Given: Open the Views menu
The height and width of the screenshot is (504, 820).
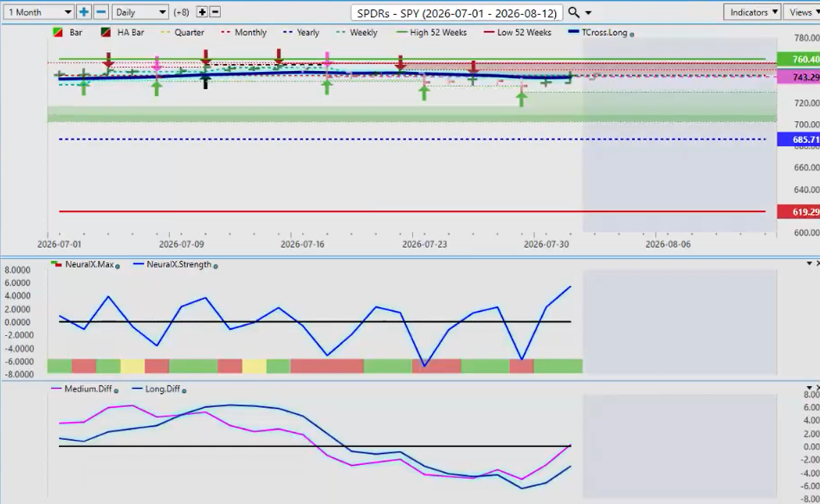Looking at the screenshot, I should coord(802,12).
